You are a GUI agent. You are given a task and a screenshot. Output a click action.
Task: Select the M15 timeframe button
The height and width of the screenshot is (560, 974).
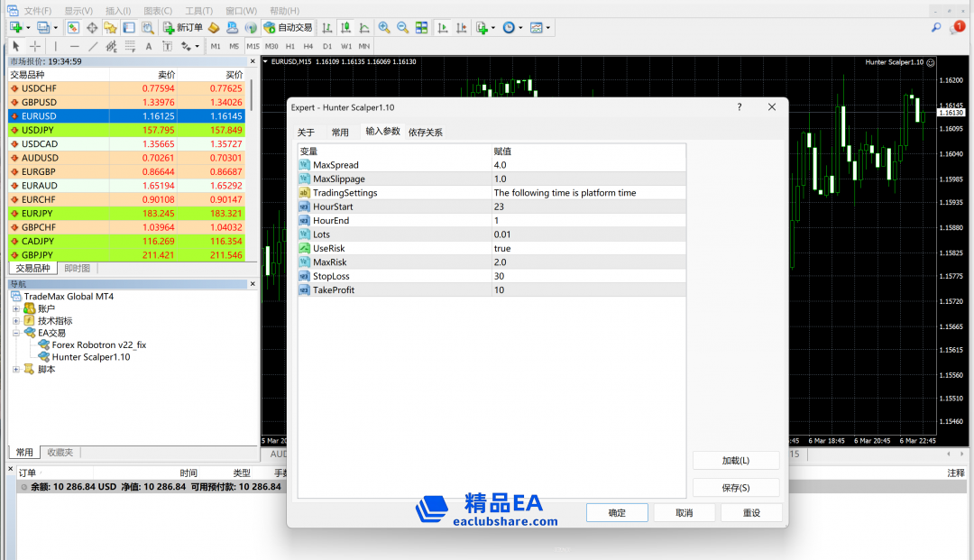point(253,46)
